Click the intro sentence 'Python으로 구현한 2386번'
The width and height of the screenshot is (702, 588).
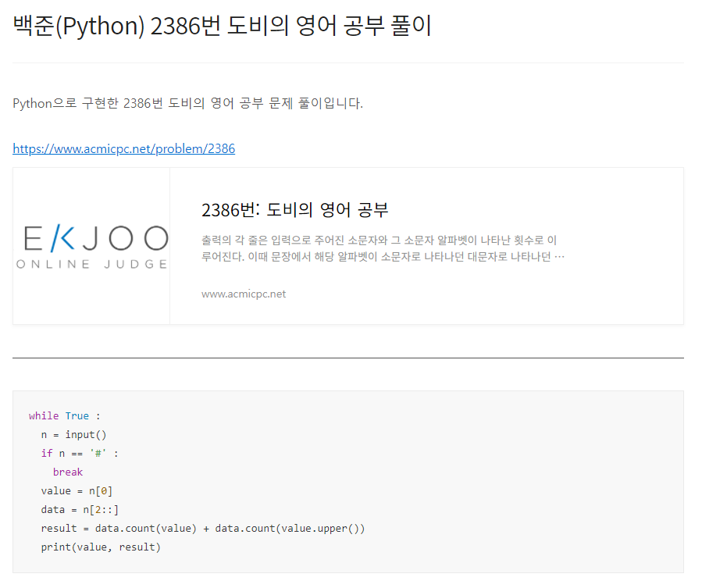pyautogui.click(x=187, y=103)
